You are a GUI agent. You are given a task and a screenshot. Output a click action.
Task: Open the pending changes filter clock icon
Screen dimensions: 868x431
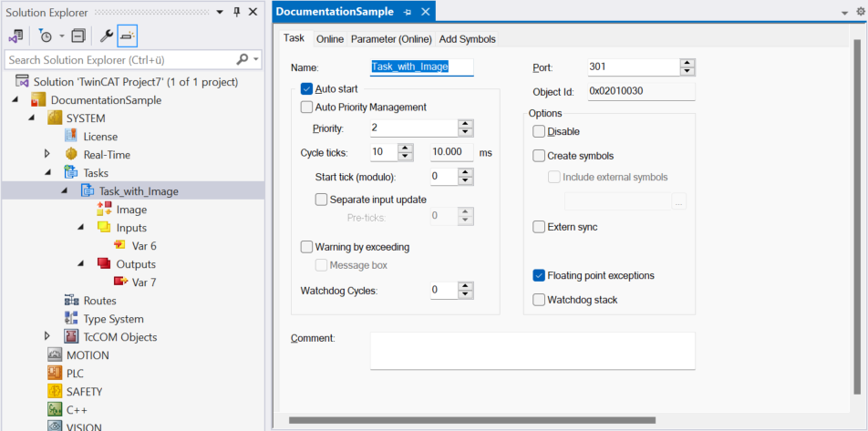coord(46,36)
